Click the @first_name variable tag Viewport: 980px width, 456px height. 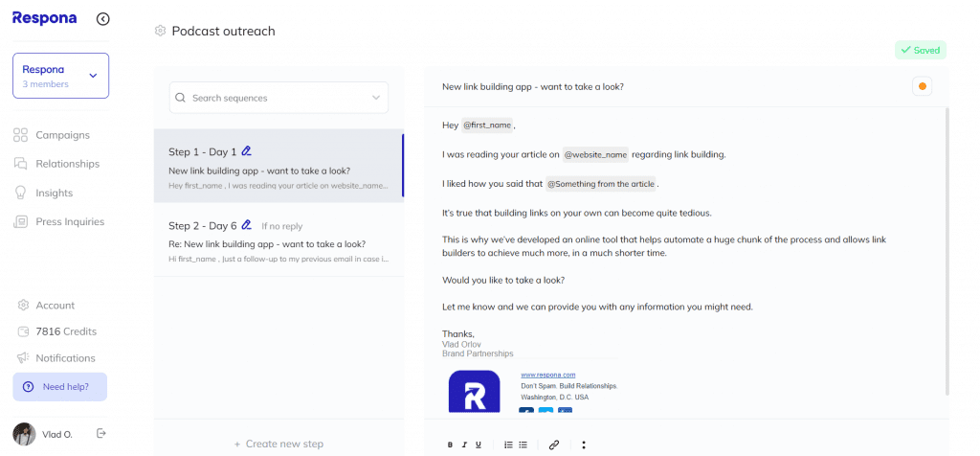pyautogui.click(x=487, y=125)
